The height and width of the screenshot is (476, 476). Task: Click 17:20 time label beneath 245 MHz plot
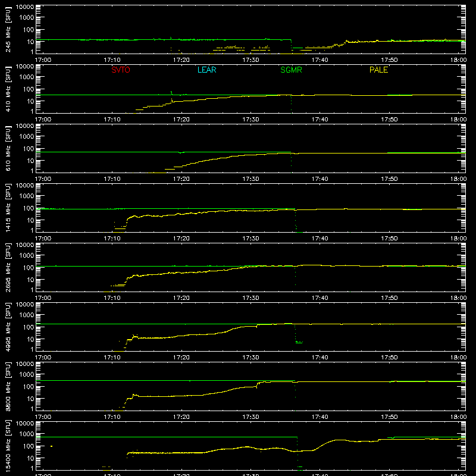pos(181,60)
